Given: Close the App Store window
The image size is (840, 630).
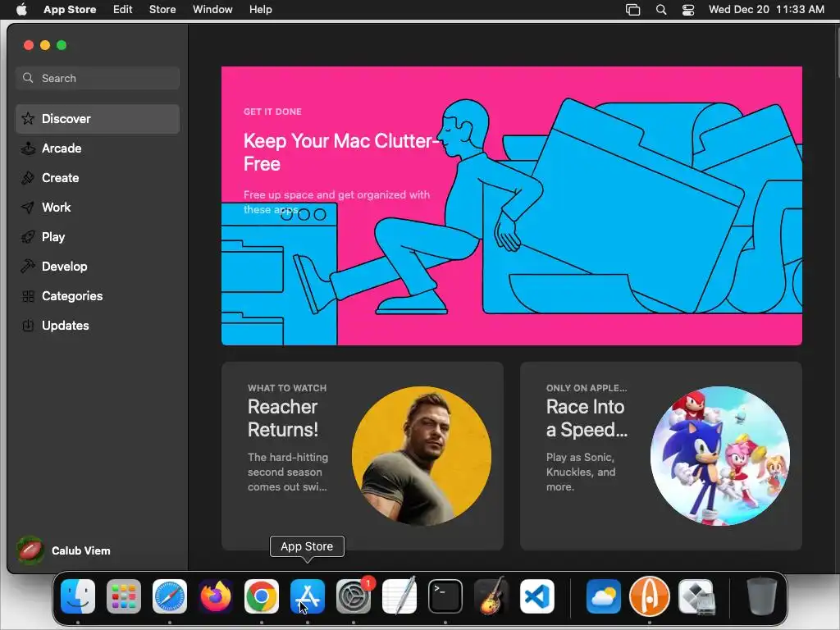Looking at the screenshot, I should pyautogui.click(x=29, y=45).
